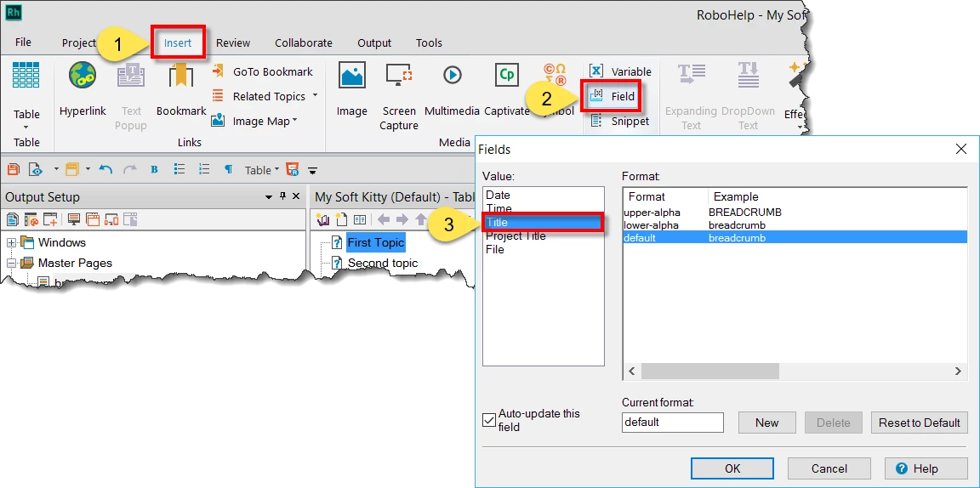Image resolution: width=980 pixels, height=488 pixels.
Task: Close the Output Setup panel
Action: (297, 196)
